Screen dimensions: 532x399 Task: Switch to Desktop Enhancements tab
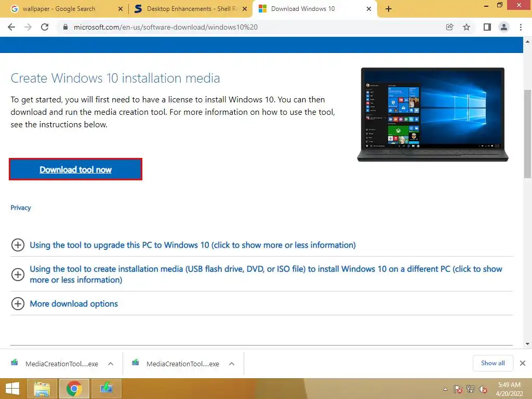click(190, 9)
